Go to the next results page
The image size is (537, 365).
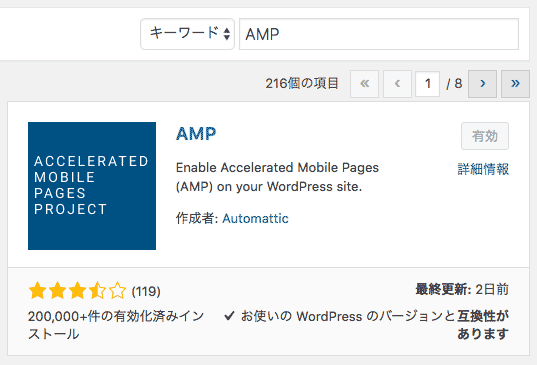483,84
